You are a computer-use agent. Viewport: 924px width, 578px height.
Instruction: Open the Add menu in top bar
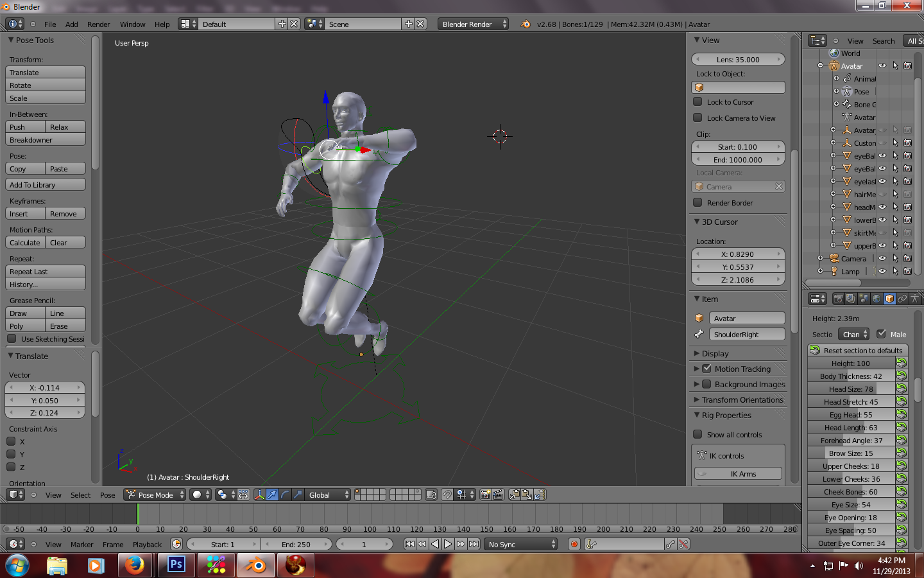(72, 24)
